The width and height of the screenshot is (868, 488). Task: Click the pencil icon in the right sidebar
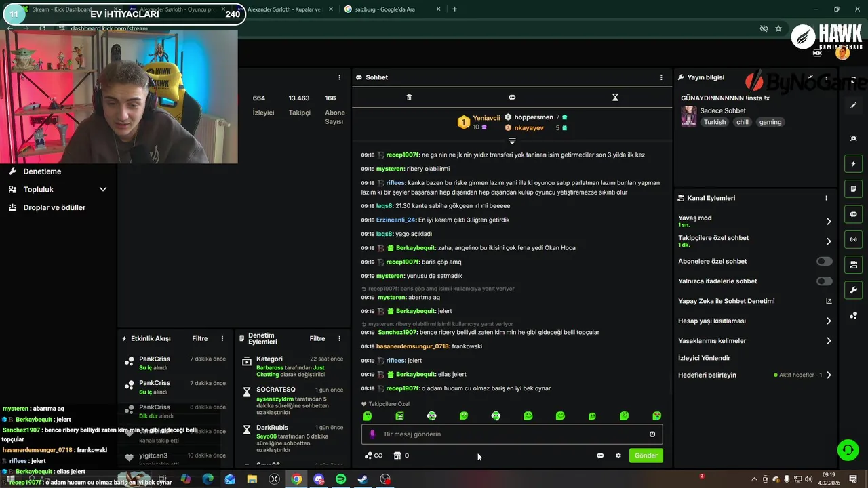coord(853,106)
